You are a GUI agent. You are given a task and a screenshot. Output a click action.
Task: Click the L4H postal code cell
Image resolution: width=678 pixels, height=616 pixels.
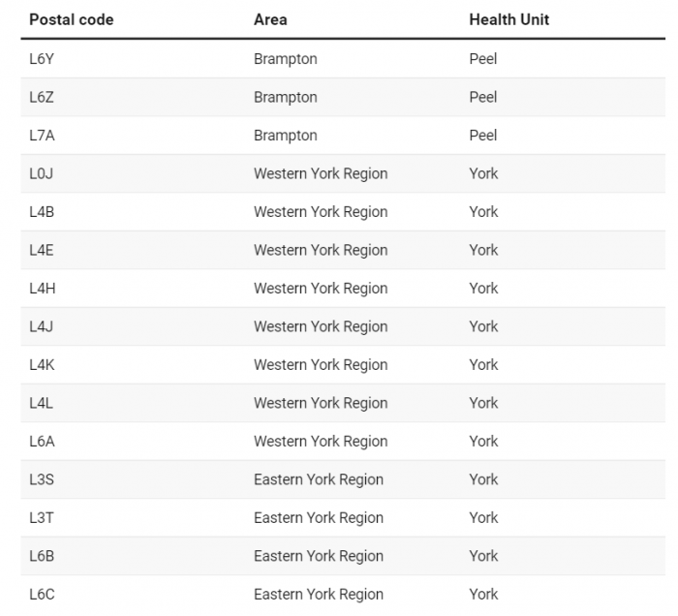click(x=43, y=289)
